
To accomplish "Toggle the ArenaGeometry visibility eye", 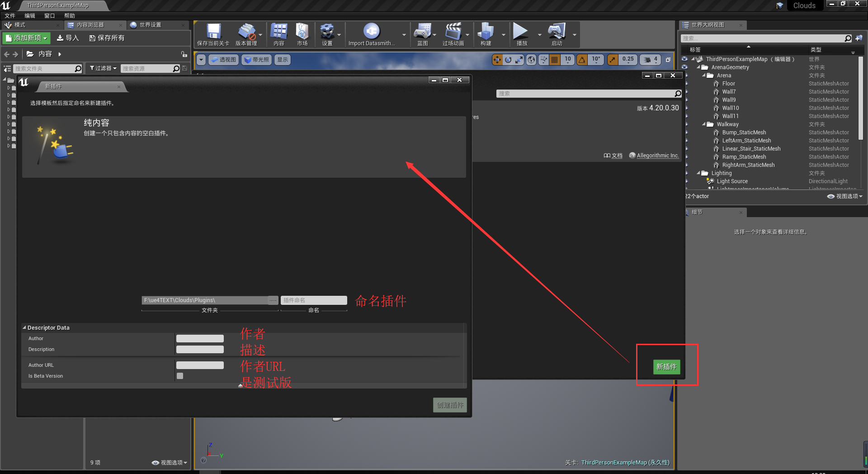I will [x=685, y=67].
